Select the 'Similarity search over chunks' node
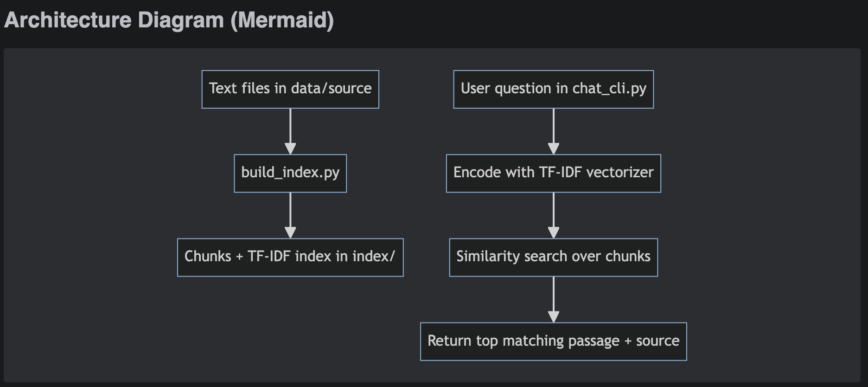This screenshot has width=868, height=387. coord(553,257)
